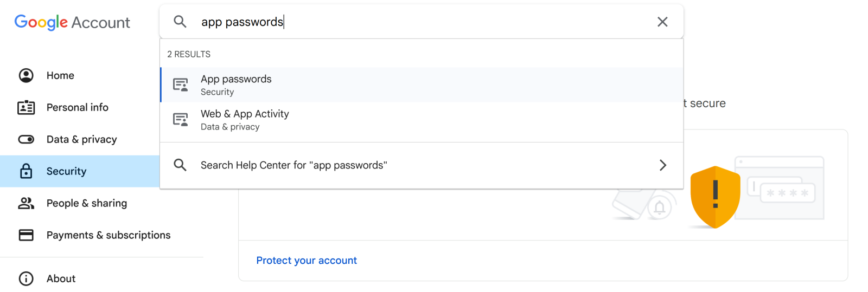Click the Home profile icon in sidebar

coord(26,75)
